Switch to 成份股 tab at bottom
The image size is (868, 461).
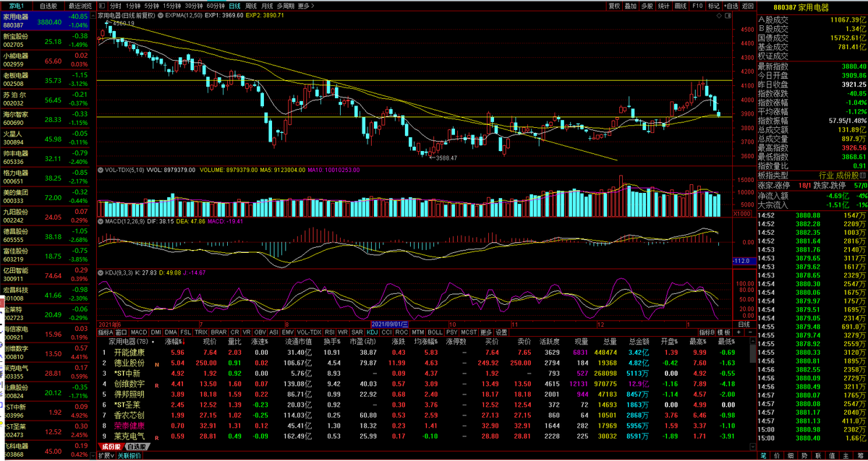click(113, 447)
